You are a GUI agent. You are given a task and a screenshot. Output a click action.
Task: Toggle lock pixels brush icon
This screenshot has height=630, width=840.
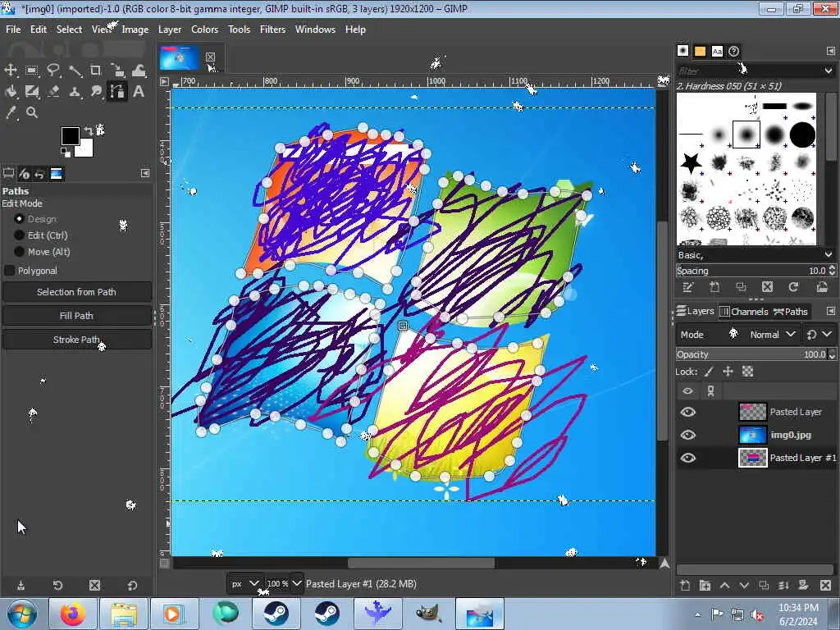coord(709,372)
